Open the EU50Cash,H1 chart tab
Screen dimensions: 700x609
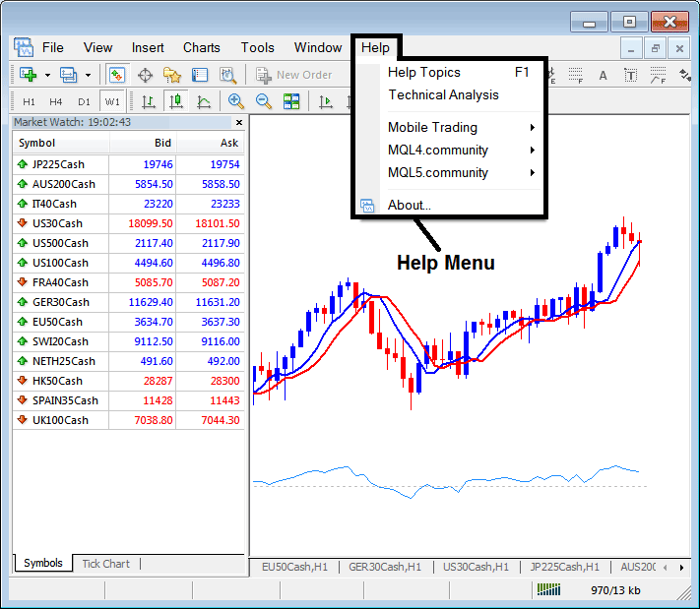(294, 567)
